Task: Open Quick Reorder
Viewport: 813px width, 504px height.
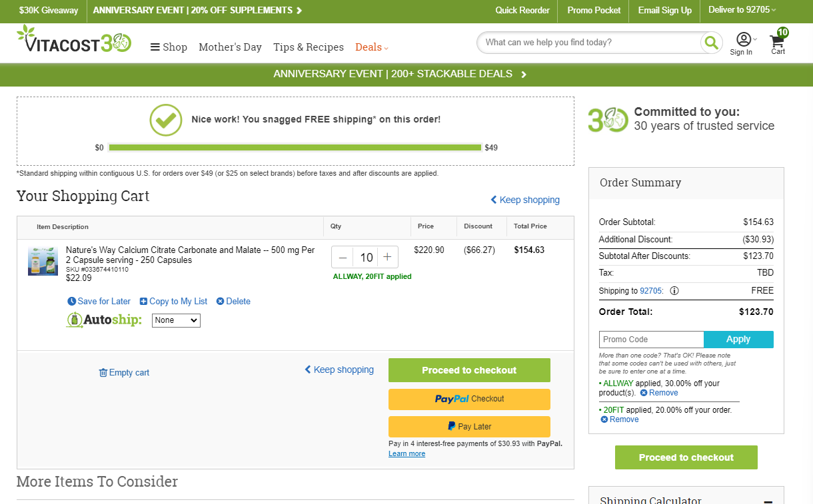Action: [522, 10]
